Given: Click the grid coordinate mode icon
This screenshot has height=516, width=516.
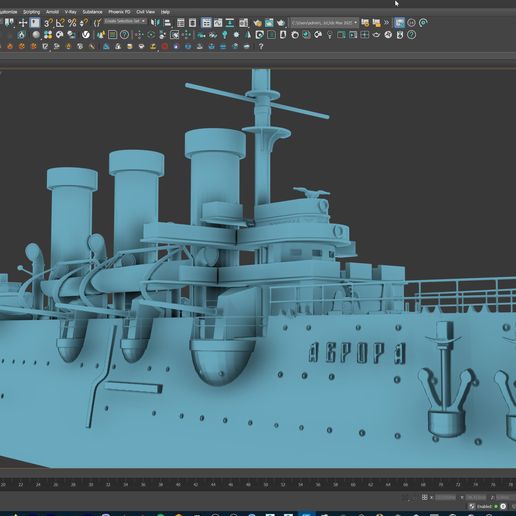Looking at the screenshot, I should [x=424, y=497].
